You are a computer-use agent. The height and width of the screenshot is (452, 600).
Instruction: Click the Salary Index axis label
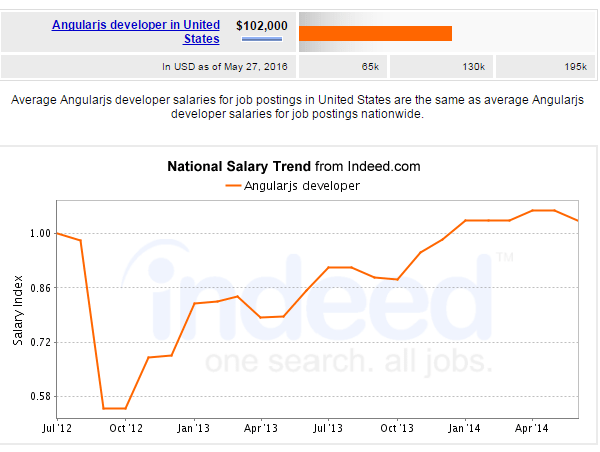coord(18,310)
